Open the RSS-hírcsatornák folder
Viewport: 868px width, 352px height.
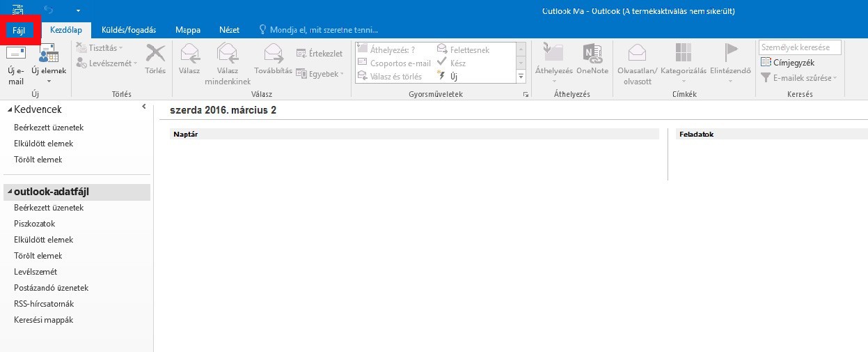click(x=44, y=304)
